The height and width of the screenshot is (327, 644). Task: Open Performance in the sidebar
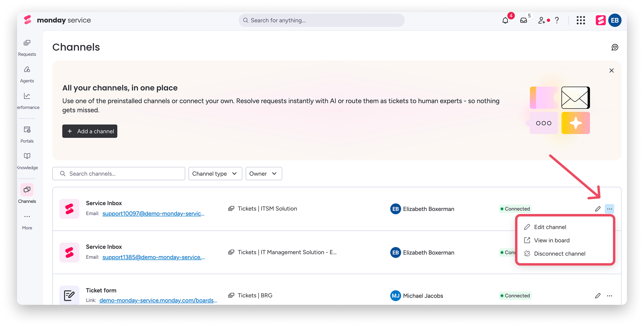(x=28, y=101)
